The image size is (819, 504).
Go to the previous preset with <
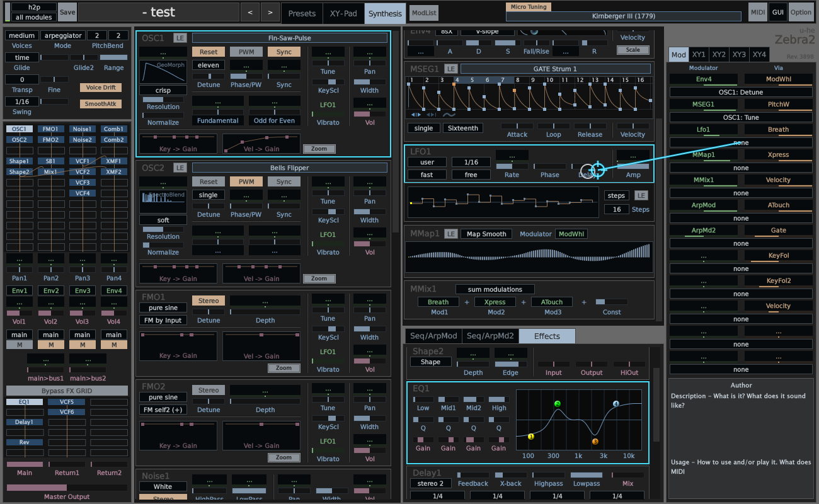250,12
